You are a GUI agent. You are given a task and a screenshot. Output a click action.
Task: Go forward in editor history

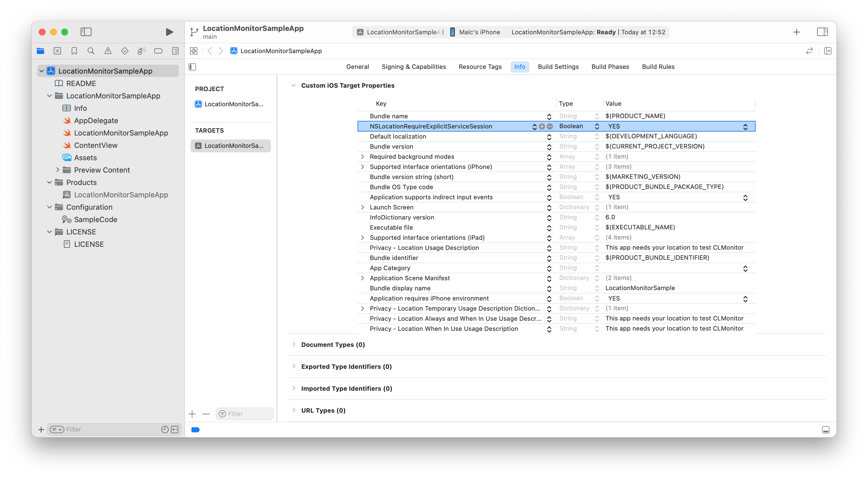click(221, 51)
